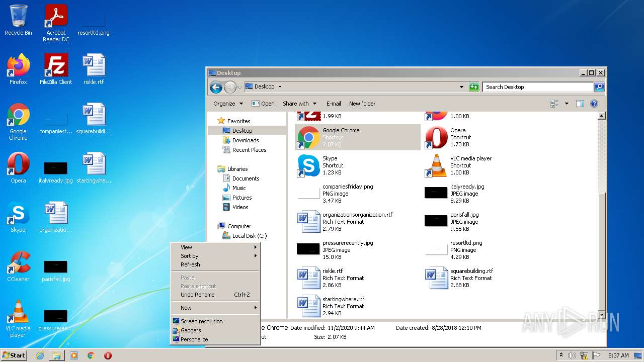This screenshot has height=362, width=644.
Task: Open the Organize dropdown menu
Action: [x=228, y=104]
